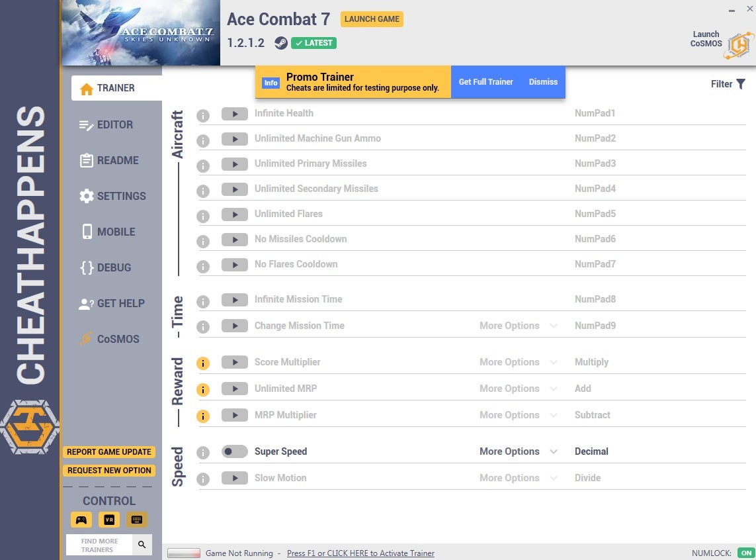The height and width of the screenshot is (560, 756).
Task: Click the Get Full Trainer button
Action: pos(485,82)
